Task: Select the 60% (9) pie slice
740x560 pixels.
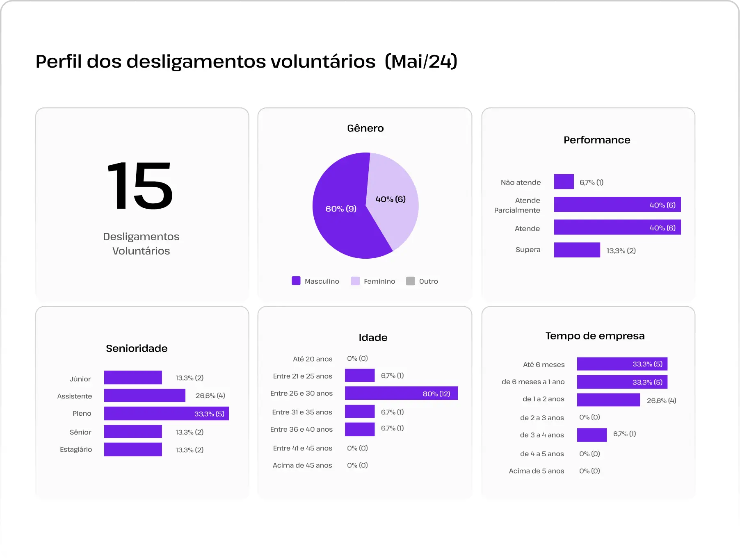Action: coord(340,209)
